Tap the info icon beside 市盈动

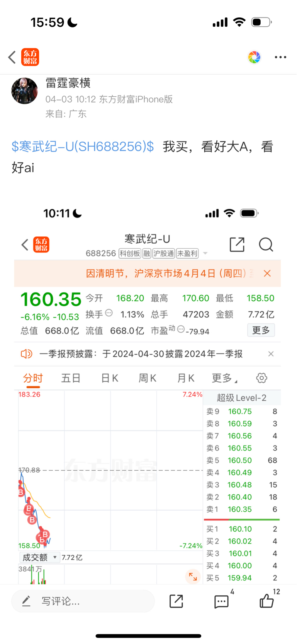[x=181, y=330]
